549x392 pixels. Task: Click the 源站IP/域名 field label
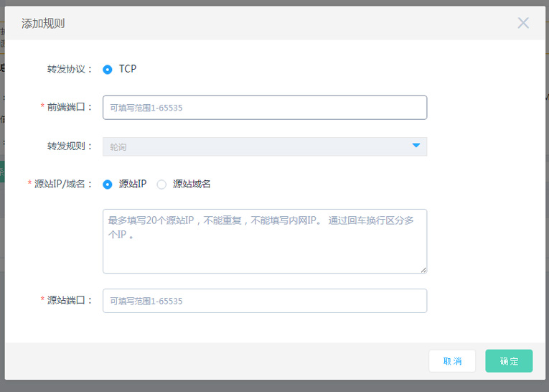(x=63, y=185)
